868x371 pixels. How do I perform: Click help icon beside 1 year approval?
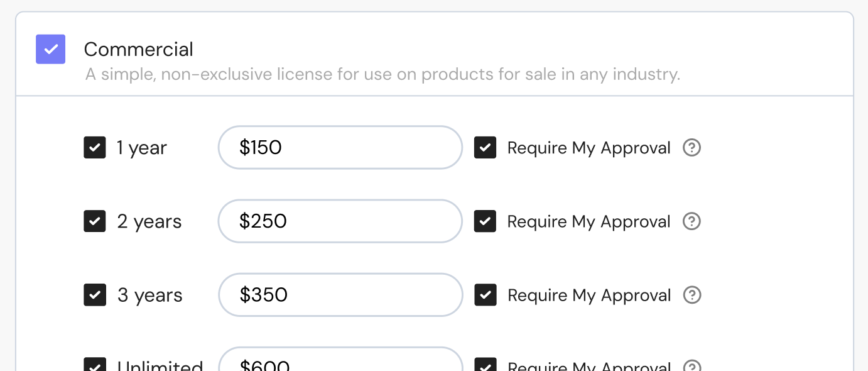pos(692,148)
